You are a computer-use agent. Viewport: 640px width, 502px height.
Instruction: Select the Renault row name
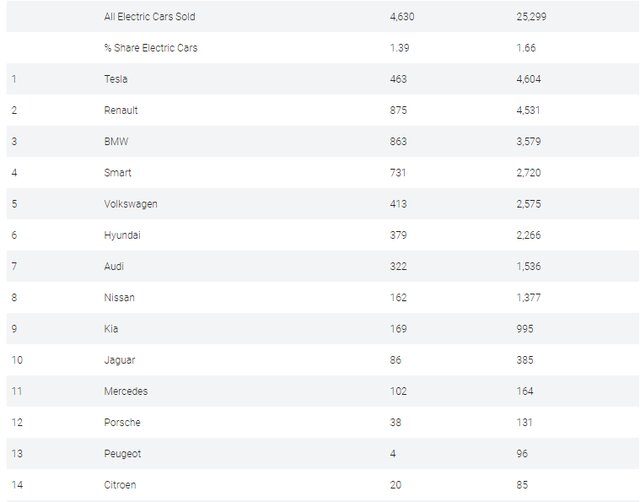coord(121,110)
